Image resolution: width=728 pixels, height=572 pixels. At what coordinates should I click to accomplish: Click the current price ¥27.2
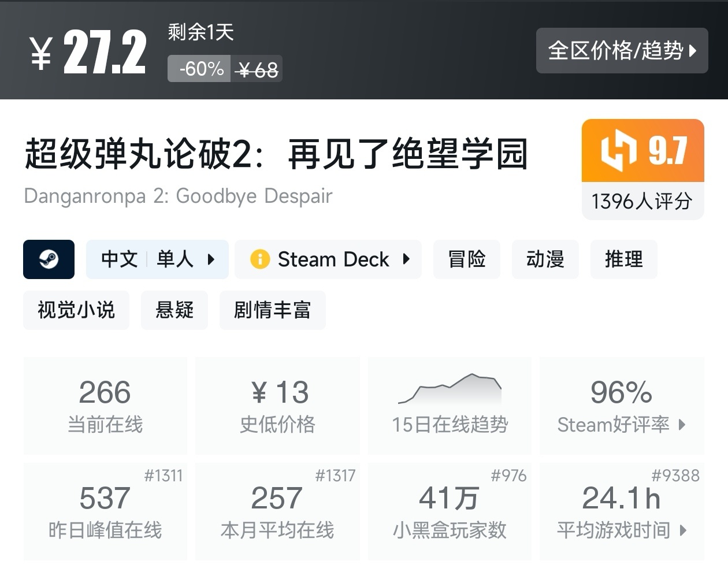point(88,53)
